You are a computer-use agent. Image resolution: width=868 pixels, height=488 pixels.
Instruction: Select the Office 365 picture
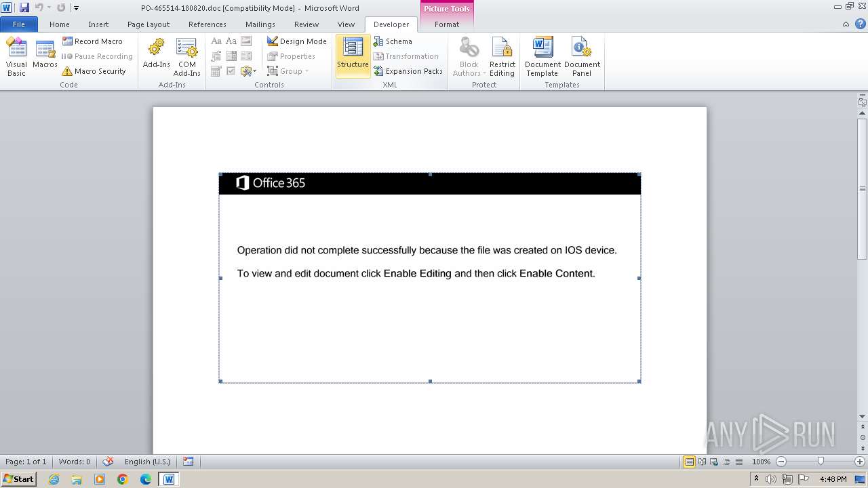click(x=429, y=278)
